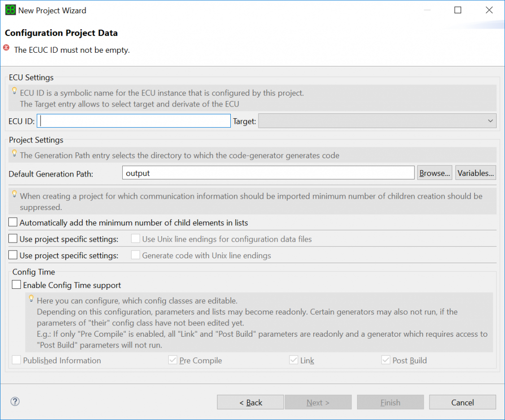
Task: Click into the ECU ID text field
Action: [x=134, y=121]
